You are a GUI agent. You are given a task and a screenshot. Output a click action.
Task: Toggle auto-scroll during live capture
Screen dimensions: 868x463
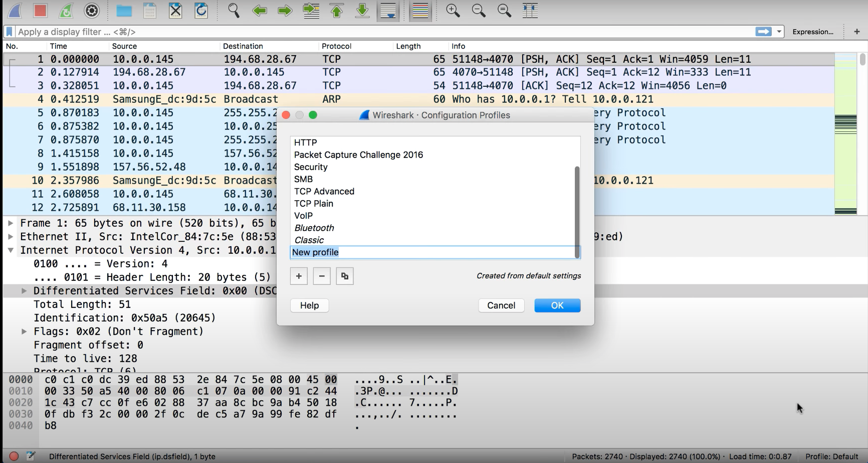coord(388,11)
